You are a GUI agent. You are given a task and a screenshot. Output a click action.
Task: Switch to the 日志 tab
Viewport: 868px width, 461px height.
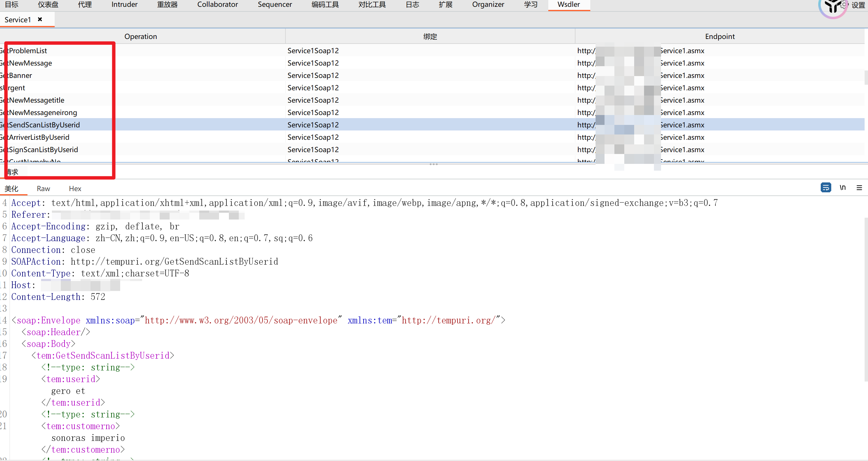click(412, 4)
